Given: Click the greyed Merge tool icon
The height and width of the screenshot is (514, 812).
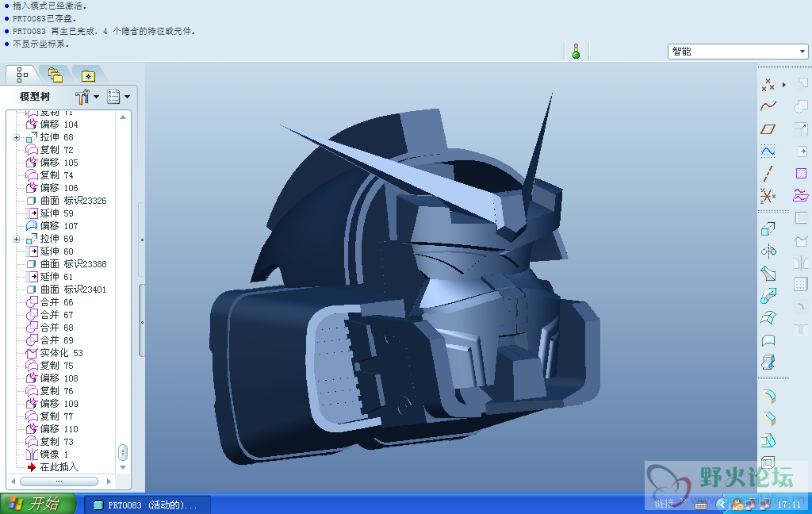Looking at the screenshot, I should [801, 106].
